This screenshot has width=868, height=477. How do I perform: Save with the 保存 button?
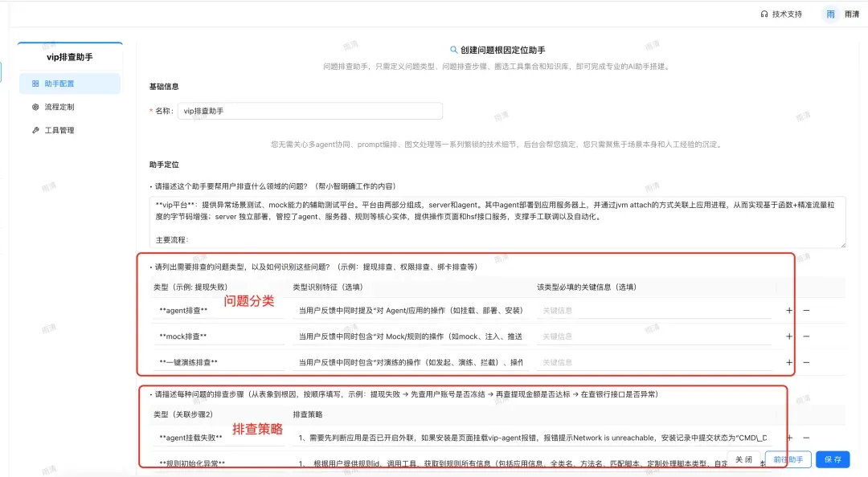coord(833,459)
